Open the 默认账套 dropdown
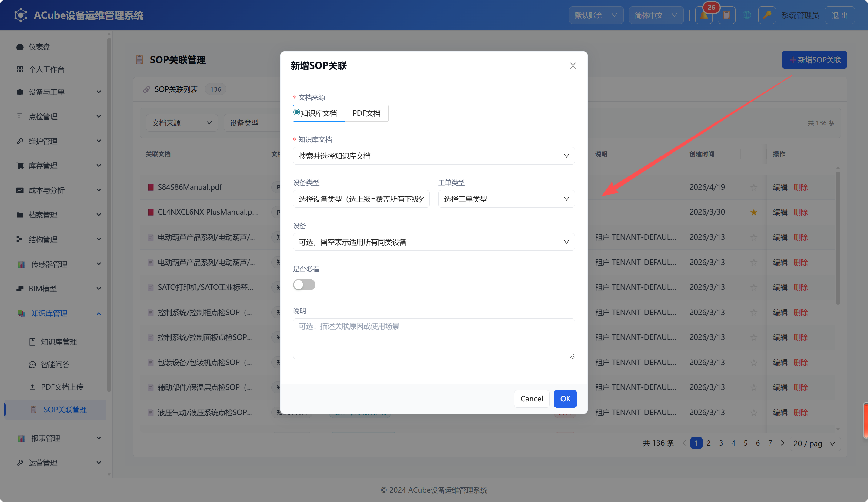868x502 pixels. tap(596, 15)
